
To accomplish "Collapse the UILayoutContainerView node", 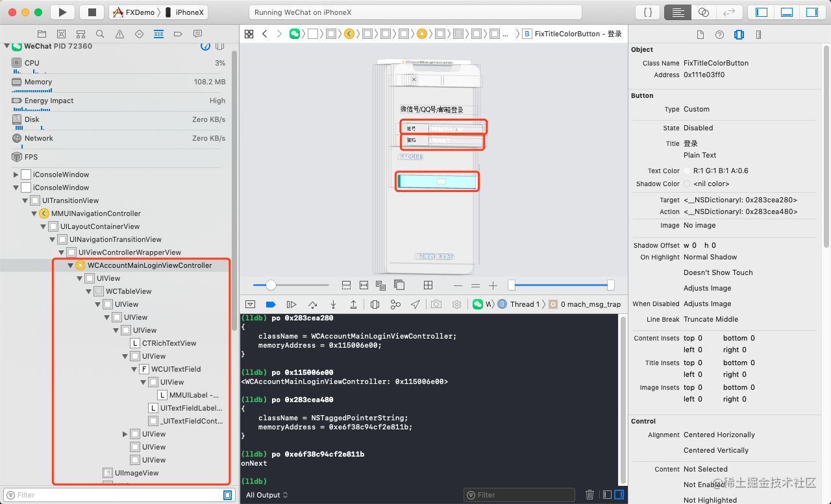I will [x=43, y=226].
